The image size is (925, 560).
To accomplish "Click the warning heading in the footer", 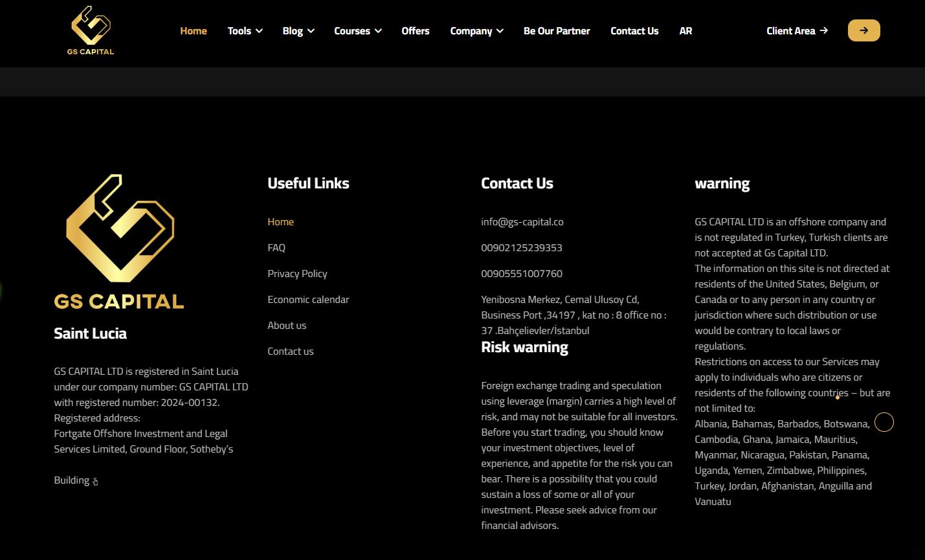I will click(722, 183).
